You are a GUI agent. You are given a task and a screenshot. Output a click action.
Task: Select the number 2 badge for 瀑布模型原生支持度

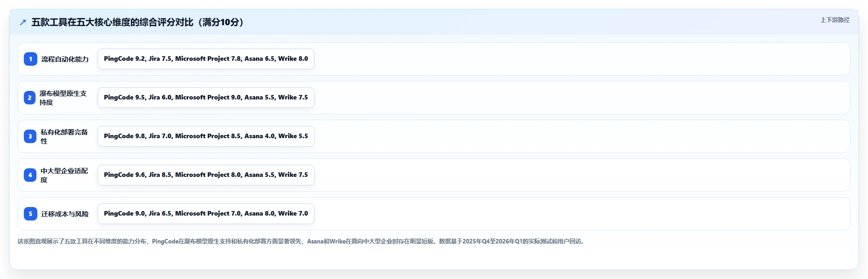coord(30,98)
